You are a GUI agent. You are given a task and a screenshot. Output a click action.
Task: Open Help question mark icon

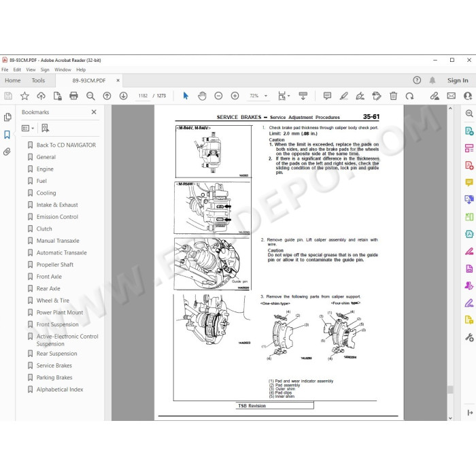pos(417,80)
